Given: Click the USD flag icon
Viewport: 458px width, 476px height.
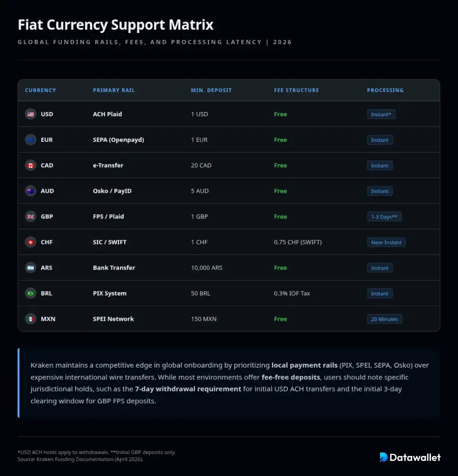Looking at the screenshot, I should [31, 114].
